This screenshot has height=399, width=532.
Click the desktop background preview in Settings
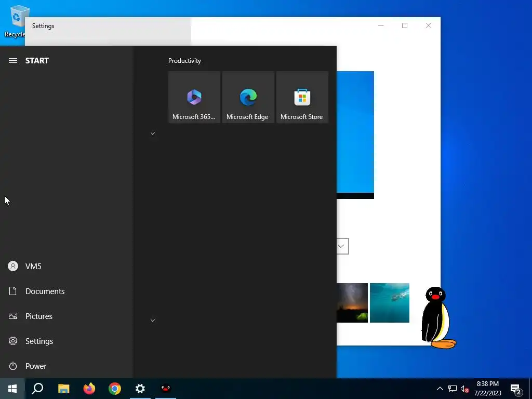point(355,135)
